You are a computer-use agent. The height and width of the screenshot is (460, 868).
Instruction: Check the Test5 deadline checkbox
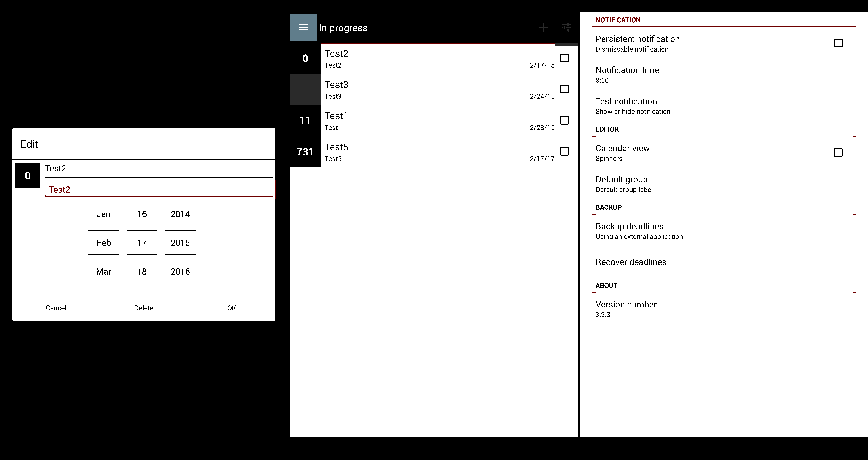pyautogui.click(x=564, y=152)
